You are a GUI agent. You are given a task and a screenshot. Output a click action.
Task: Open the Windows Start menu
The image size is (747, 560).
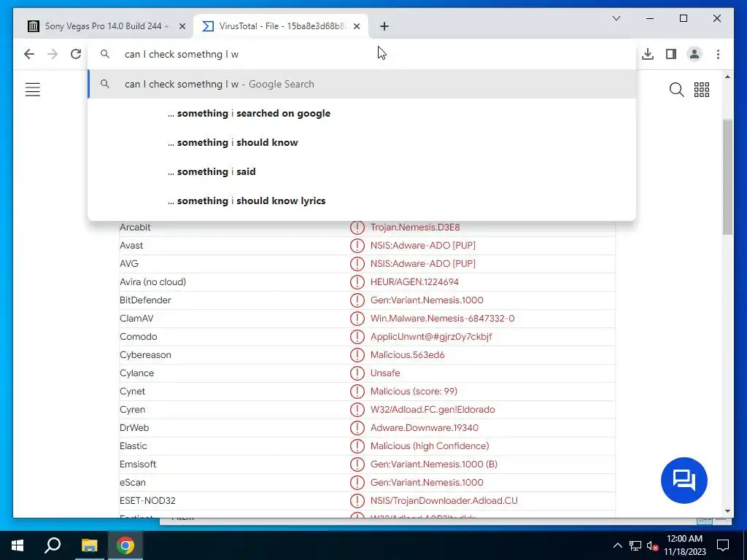18,545
